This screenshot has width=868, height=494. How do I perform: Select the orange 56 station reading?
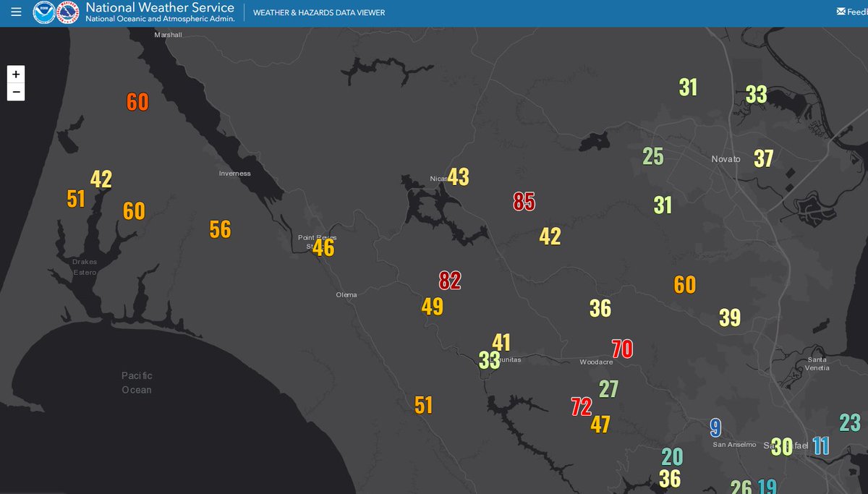[x=220, y=229]
